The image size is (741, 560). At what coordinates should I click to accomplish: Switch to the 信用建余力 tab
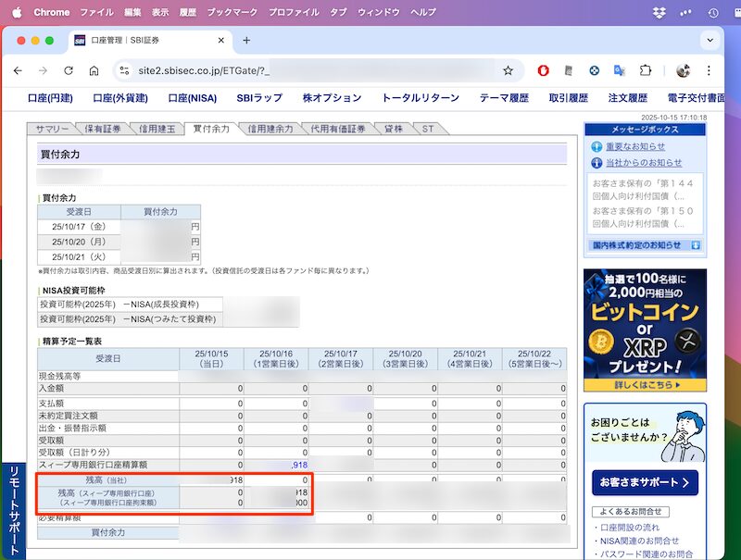pyautogui.click(x=270, y=129)
